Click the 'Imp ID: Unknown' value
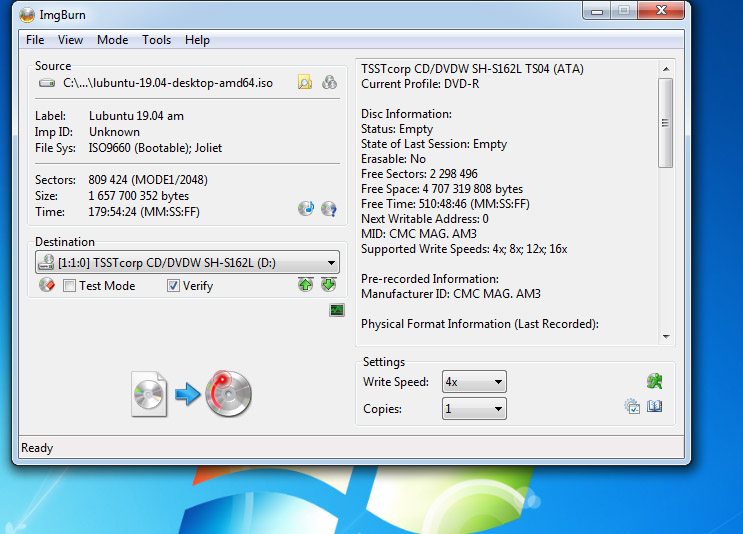 tap(114, 132)
